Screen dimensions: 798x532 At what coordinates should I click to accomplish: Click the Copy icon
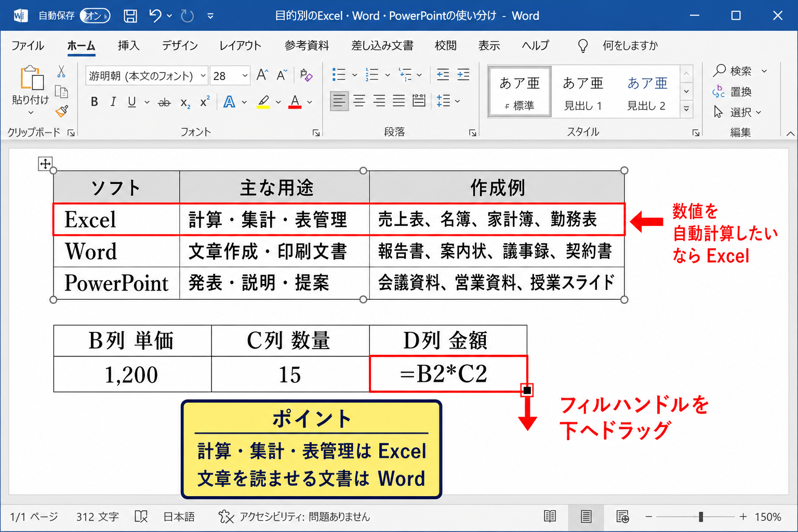(61, 92)
